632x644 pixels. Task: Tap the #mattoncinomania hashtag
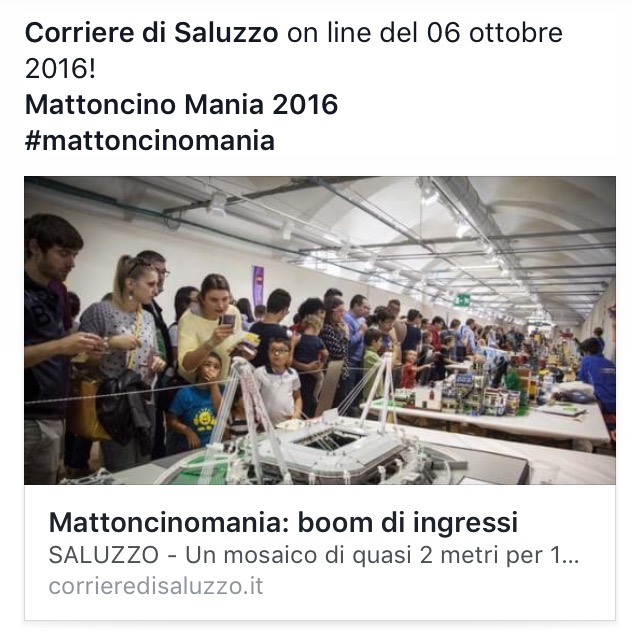click(x=149, y=141)
